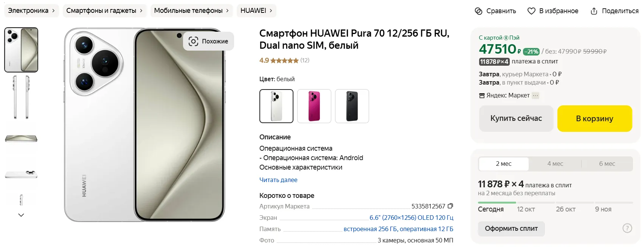Select the white color option

coord(276,106)
